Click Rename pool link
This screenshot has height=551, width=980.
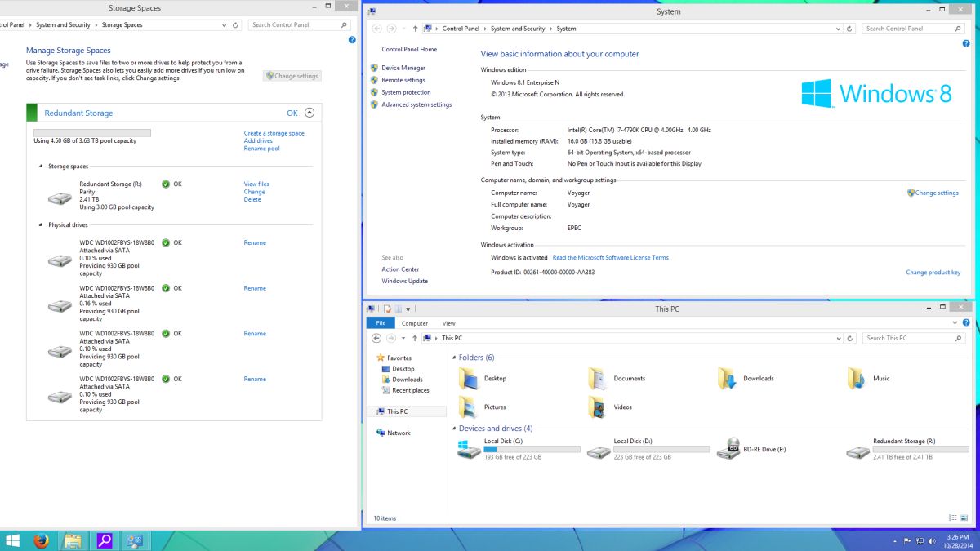[261, 149]
